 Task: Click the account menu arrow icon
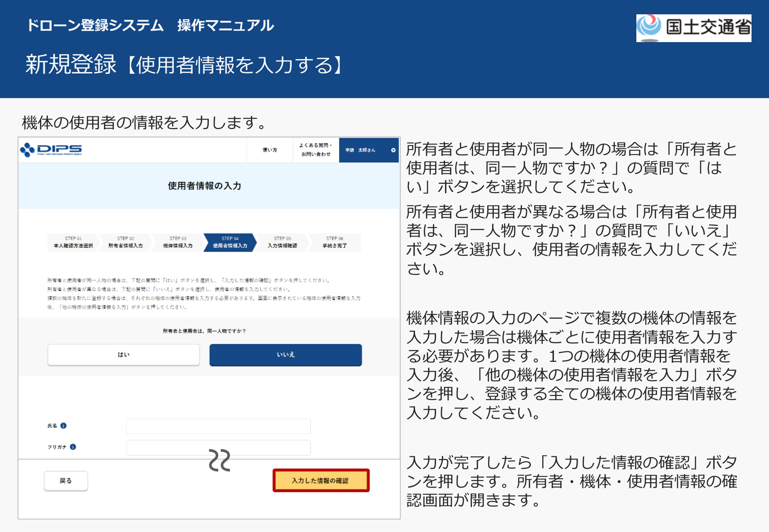point(393,150)
